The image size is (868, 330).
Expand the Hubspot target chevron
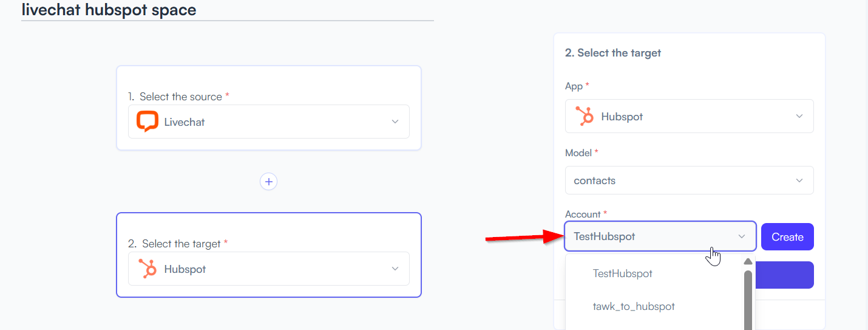pyautogui.click(x=395, y=269)
